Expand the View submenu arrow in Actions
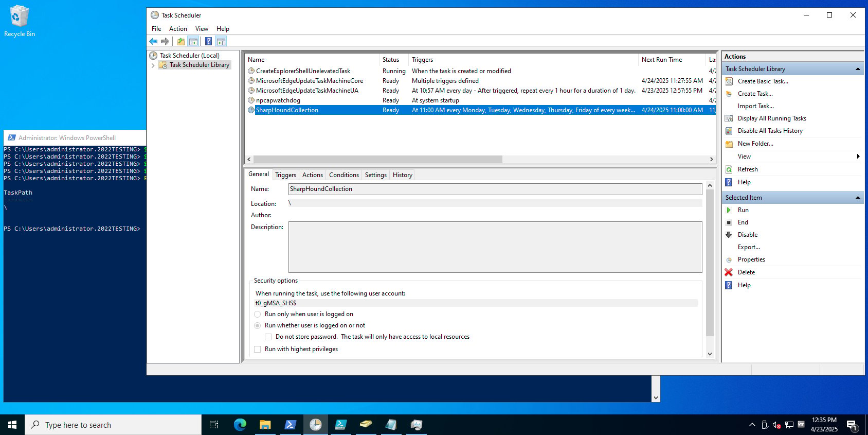This screenshot has width=868, height=435. point(858,156)
